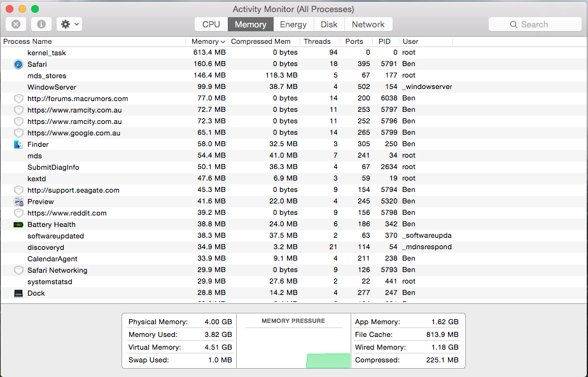
Task: Select the ramcity.com.au row with PID 5796
Action: point(294,121)
